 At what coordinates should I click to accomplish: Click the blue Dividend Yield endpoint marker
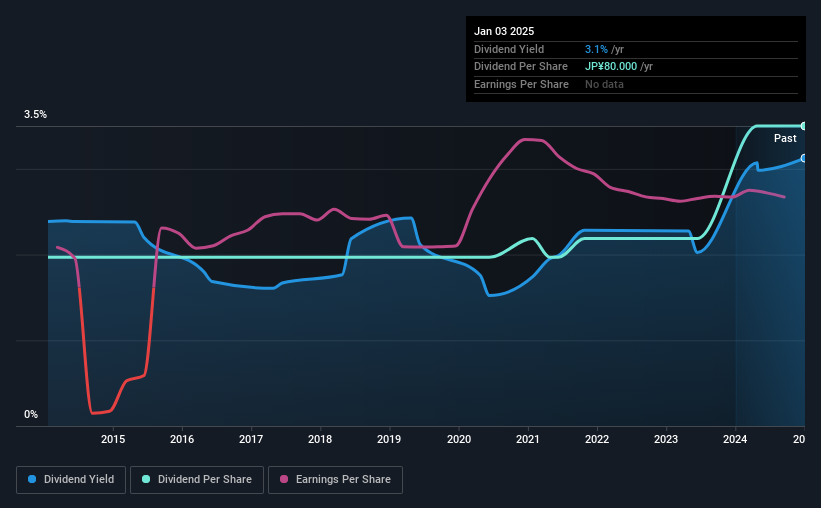pos(804,158)
